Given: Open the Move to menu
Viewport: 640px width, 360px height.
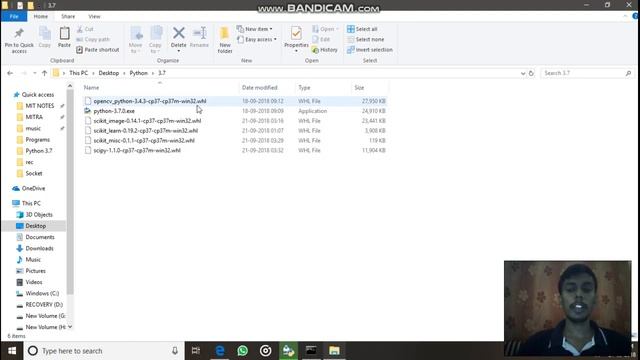Looking at the screenshot, I should click(x=136, y=40).
